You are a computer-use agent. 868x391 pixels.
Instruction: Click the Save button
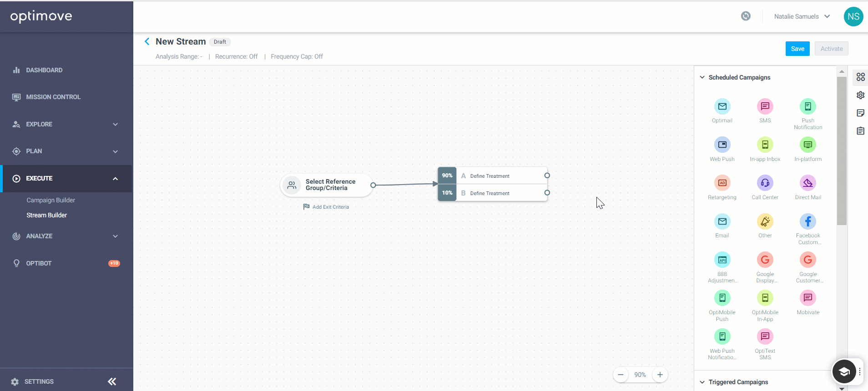click(x=797, y=49)
